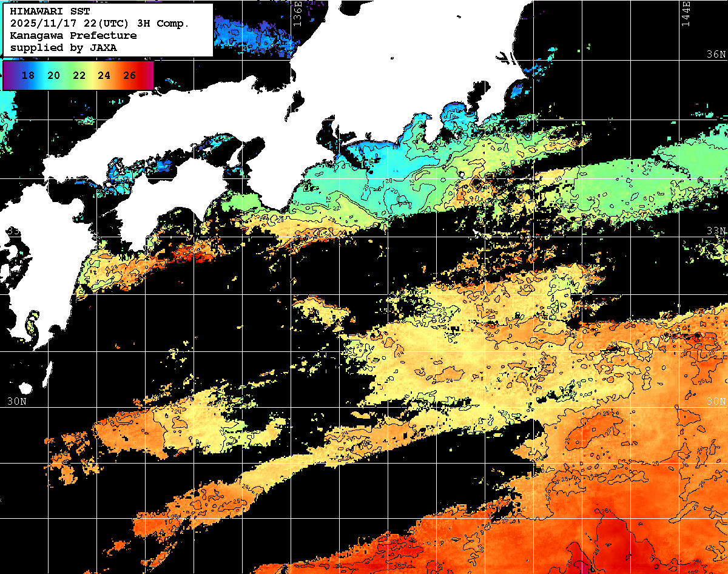Click the HIMAWARI SST title text

tap(50, 11)
